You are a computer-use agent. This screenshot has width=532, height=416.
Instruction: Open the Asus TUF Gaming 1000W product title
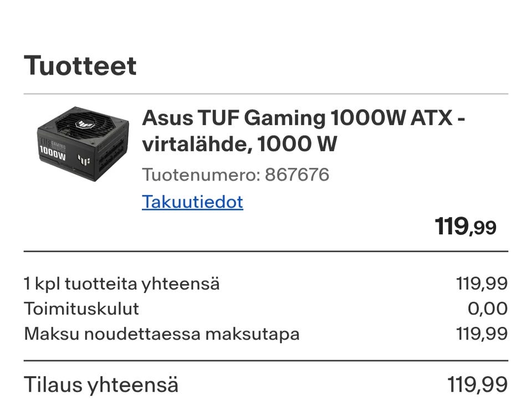pos(303,131)
